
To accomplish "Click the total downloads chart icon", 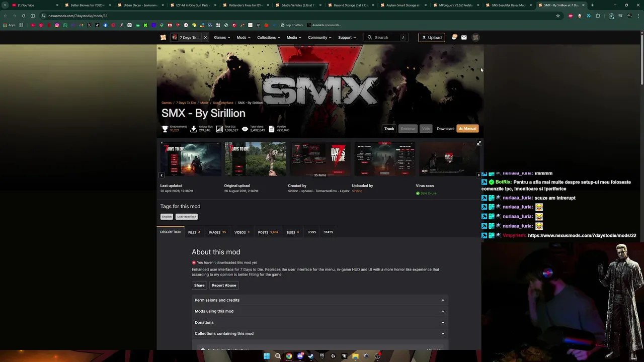I will click(x=219, y=129).
